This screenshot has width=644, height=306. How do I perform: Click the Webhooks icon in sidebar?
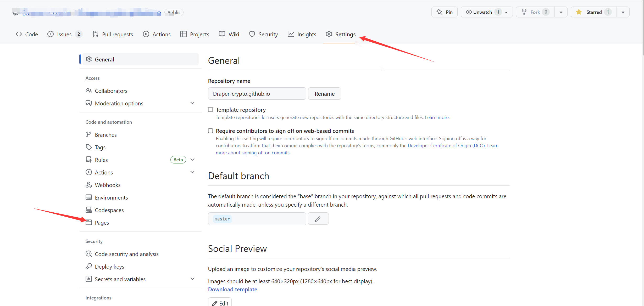[89, 185]
